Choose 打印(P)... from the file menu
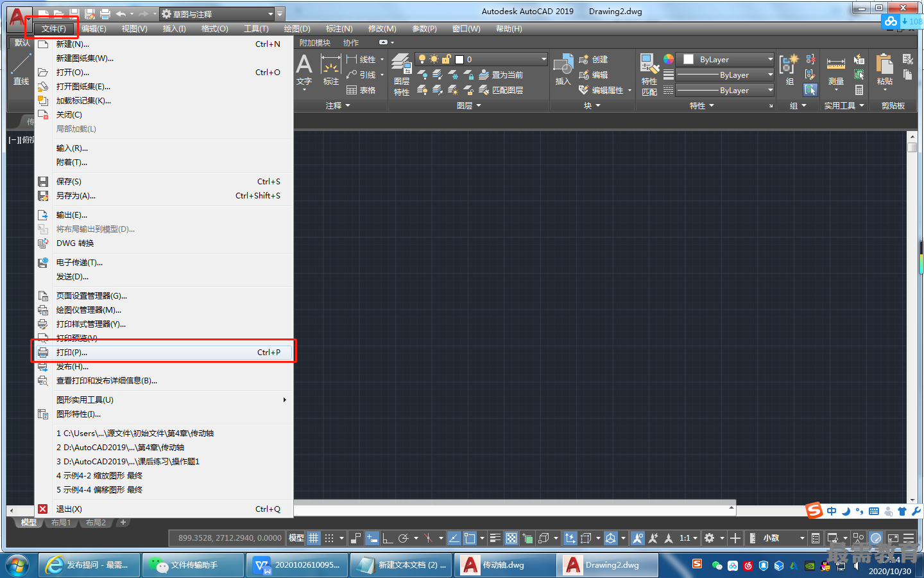924x578 pixels. (164, 352)
